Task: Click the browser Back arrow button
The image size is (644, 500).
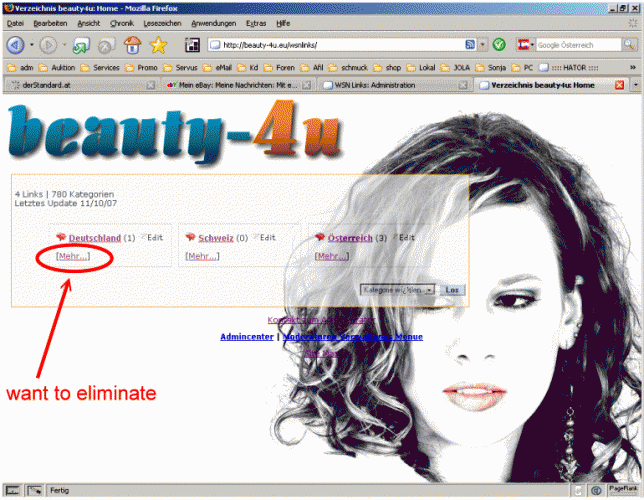Action: pyautogui.click(x=16, y=45)
